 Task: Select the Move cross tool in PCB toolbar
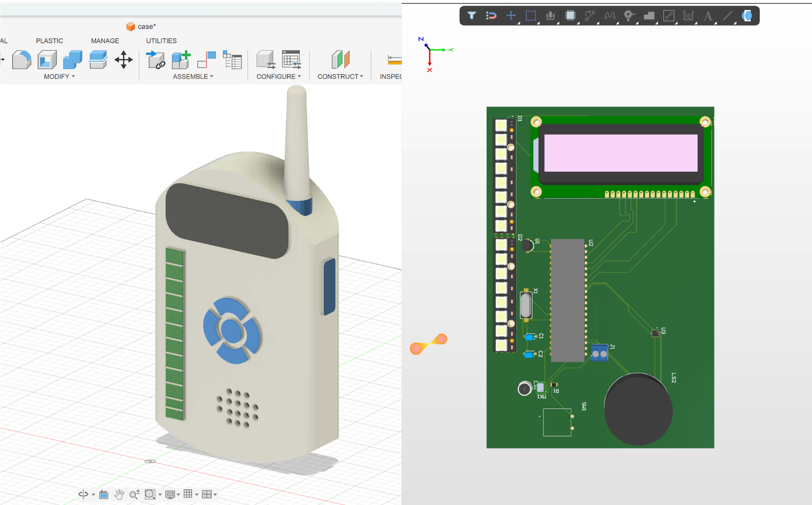click(511, 16)
